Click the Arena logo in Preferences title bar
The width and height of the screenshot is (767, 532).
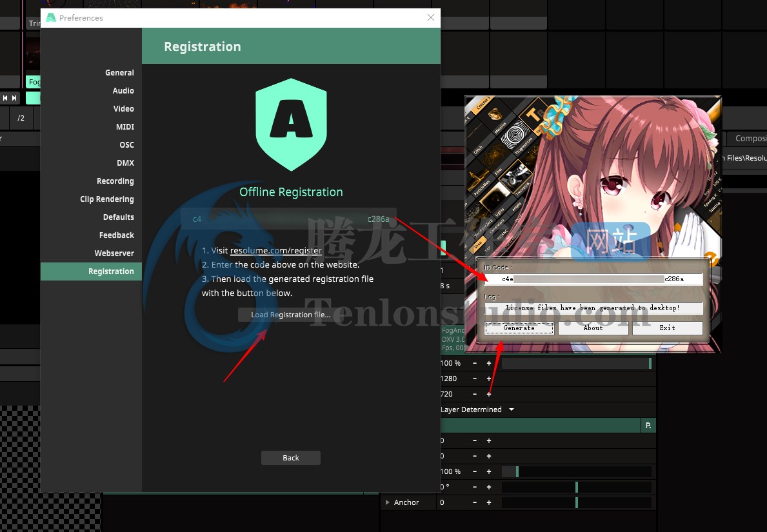point(51,17)
